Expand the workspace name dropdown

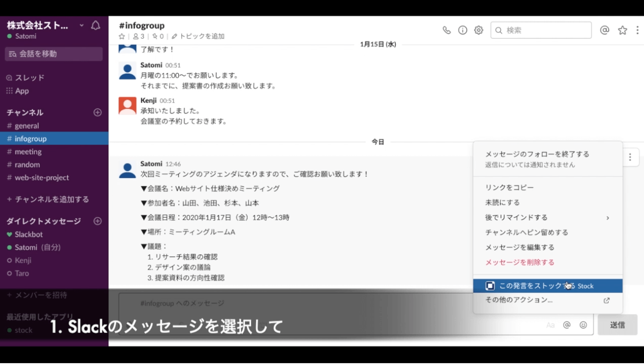(81, 26)
